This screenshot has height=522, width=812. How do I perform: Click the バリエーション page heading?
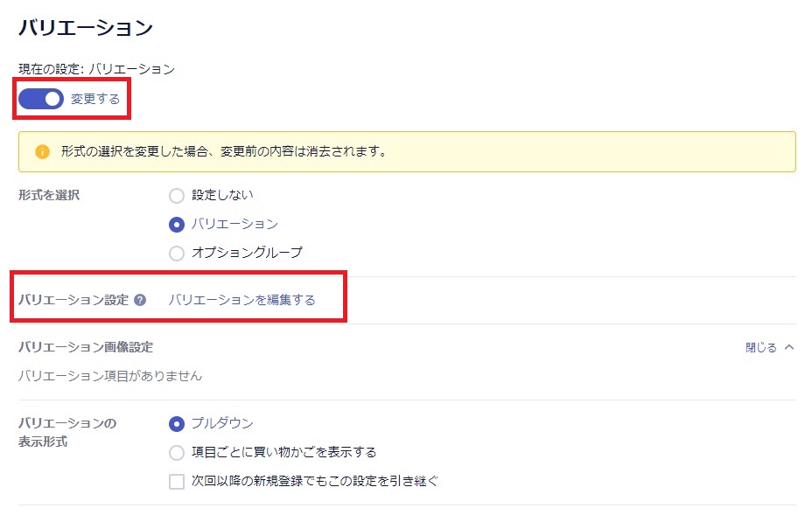86,28
